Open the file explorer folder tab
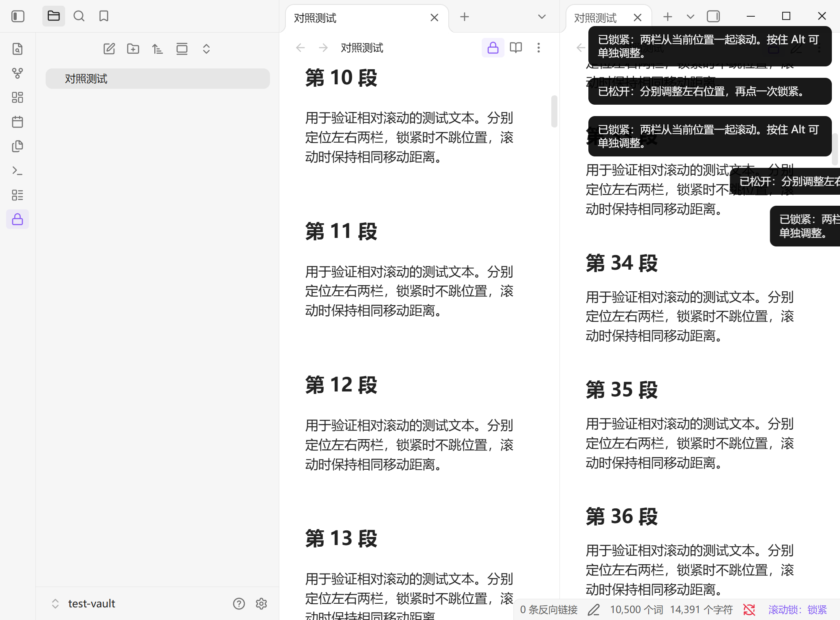Screen dimensions: 840x620 [54, 16]
